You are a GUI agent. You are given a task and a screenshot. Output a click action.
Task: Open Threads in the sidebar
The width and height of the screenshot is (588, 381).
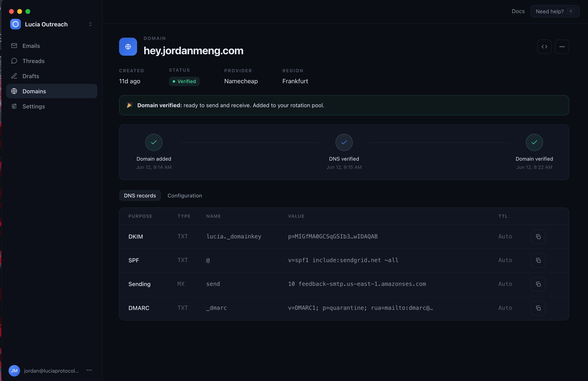pyautogui.click(x=52, y=61)
